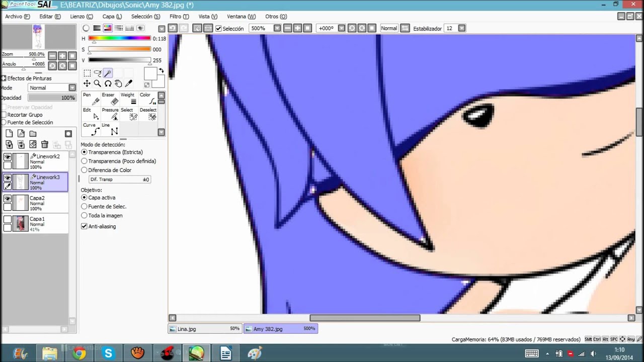644x362 pixels.
Task: Choose the linework Curve tool
Action: pos(91,129)
